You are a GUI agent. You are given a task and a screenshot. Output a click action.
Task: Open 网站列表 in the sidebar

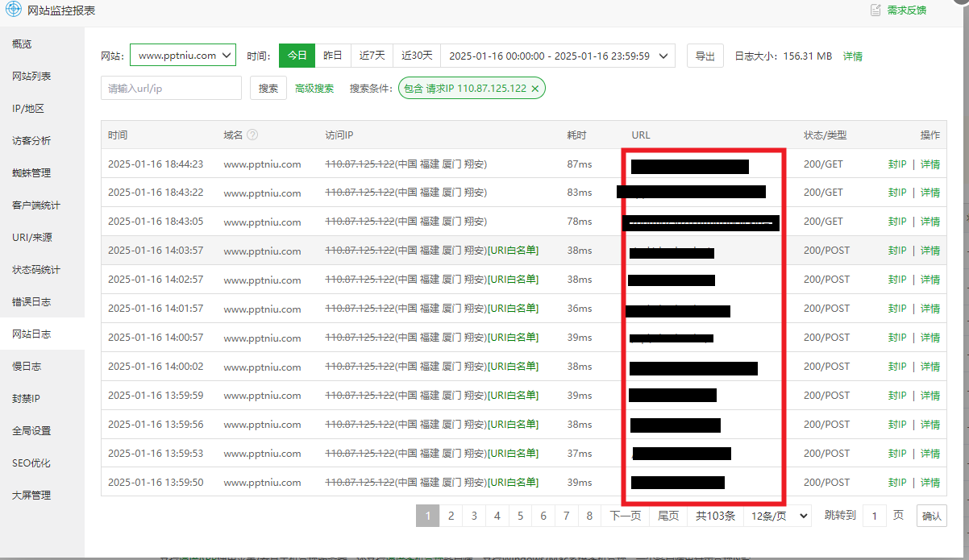point(42,76)
